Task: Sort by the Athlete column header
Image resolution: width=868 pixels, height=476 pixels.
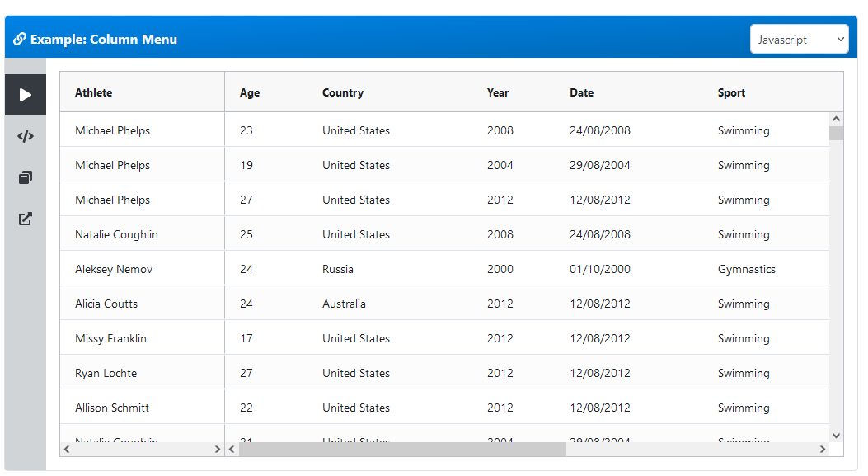Action: (94, 92)
